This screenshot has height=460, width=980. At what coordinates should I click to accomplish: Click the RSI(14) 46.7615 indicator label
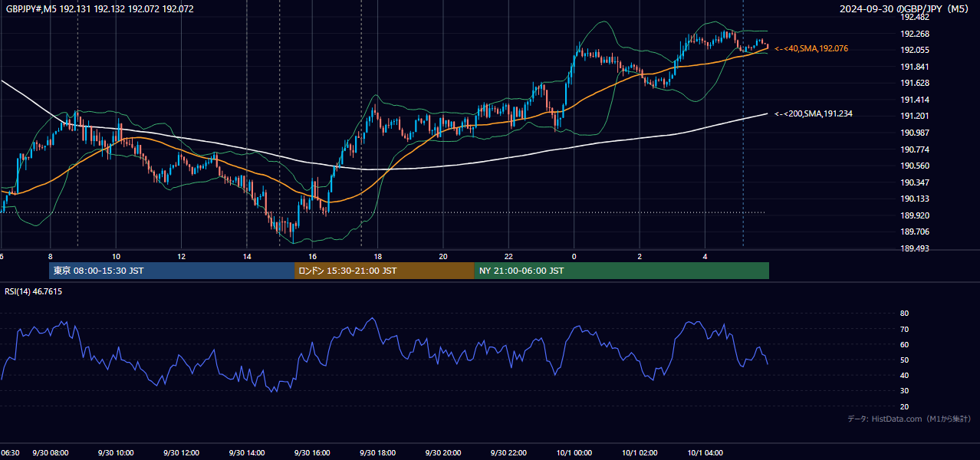(x=34, y=291)
